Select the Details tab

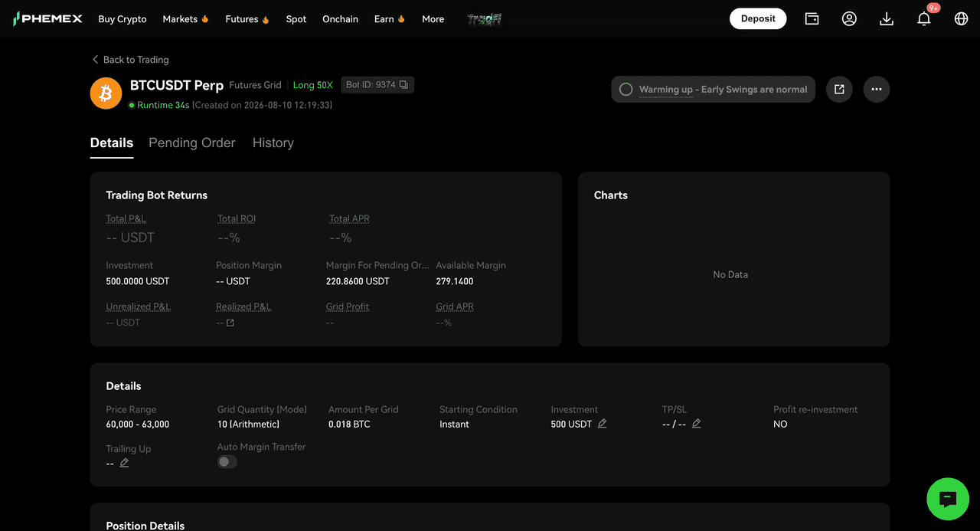[112, 143]
